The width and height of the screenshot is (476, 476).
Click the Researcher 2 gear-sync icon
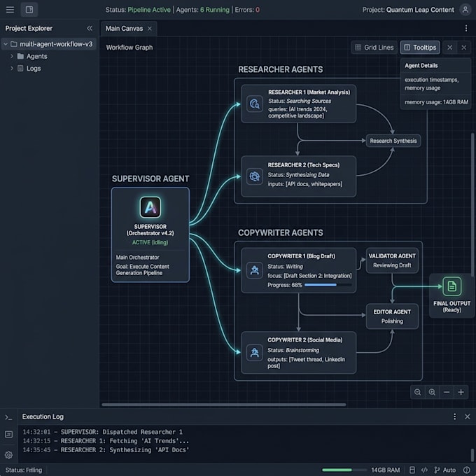(254, 176)
